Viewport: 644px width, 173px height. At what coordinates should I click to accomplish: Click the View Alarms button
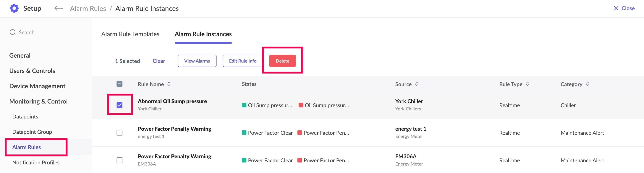[x=197, y=61]
